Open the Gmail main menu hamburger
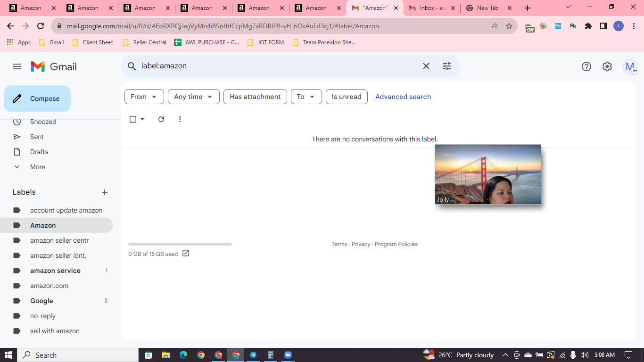 pyautogui.click(x=17, y=66)
